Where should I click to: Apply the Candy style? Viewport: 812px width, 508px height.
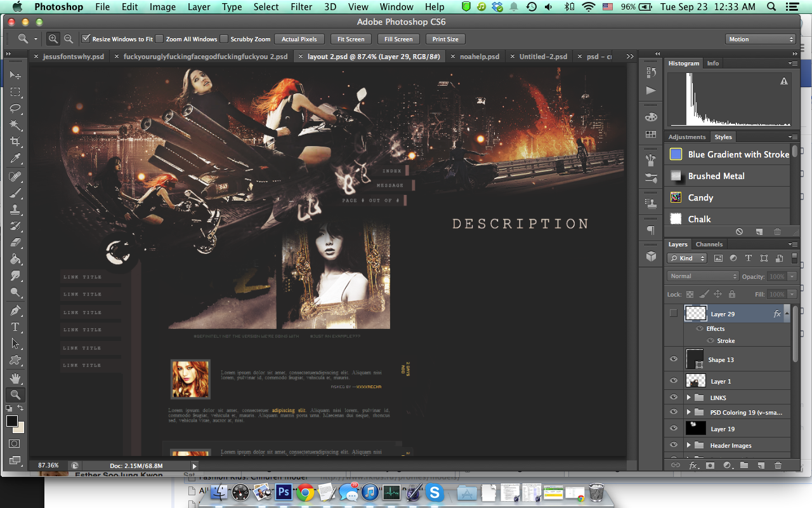pyautogui.click(x=727, y=197)
